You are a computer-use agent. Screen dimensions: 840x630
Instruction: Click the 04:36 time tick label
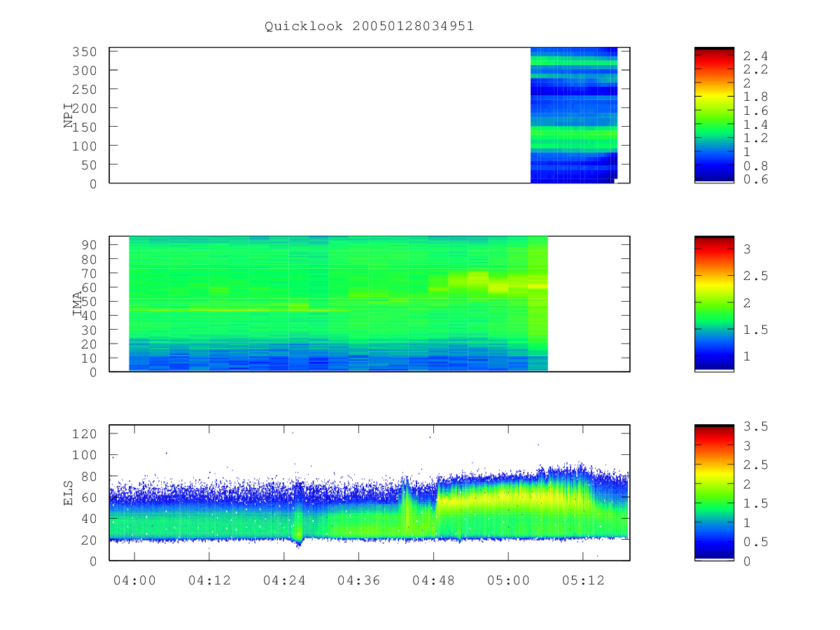click(x=359, y=580)
